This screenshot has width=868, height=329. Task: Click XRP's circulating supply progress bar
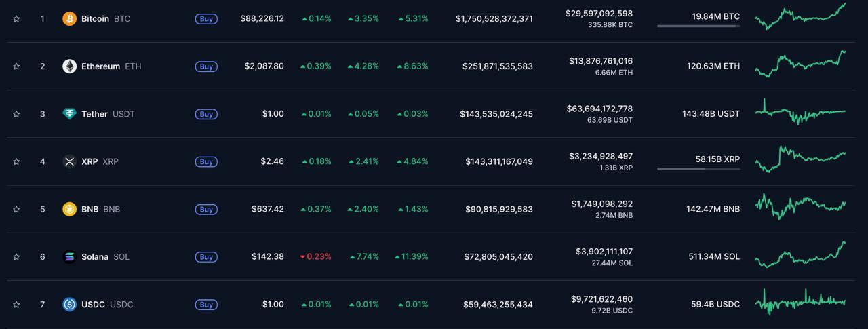(x=698, y=169)
